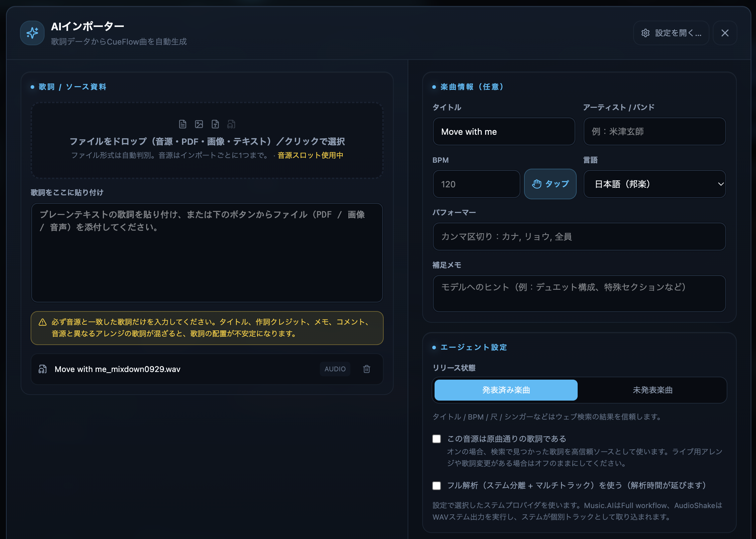Click the file drop area to select files
Screen dimensions: 756x539
[207, 140]
